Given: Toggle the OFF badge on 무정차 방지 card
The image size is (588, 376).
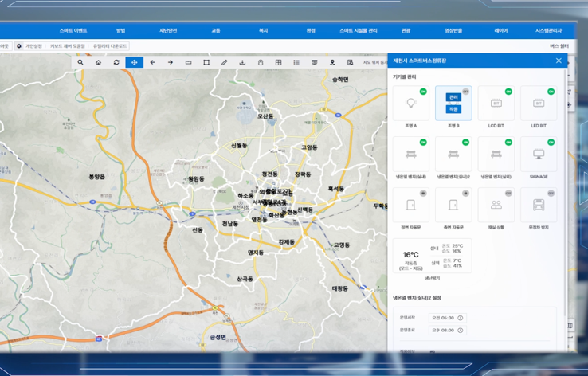Looking at the screenshot, I should tap(551, 193).
